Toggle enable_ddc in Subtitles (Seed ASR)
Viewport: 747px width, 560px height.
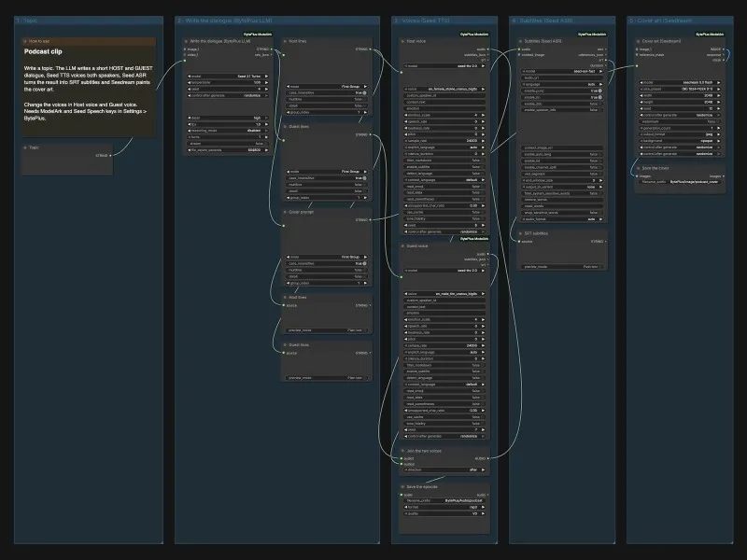click(562, 104)
